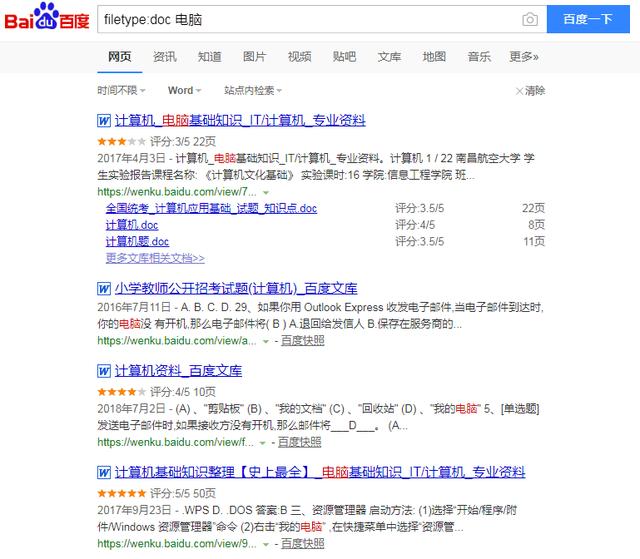Screen dimensions: 640x559
Task: Open the 计算机.doc link
Action: [132, 225]
